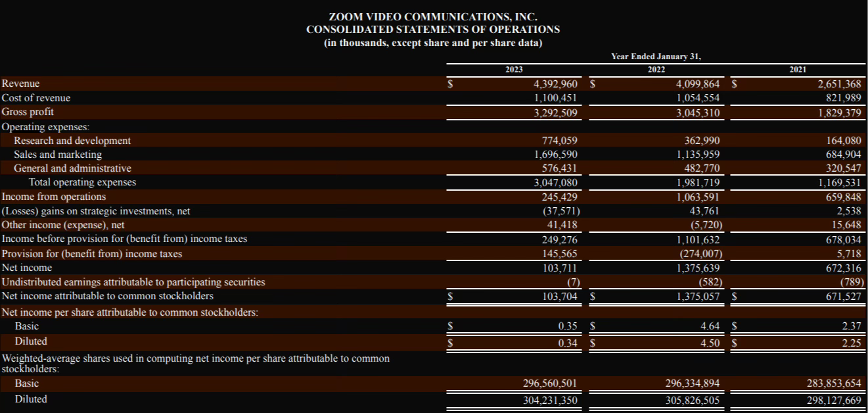This screenshot has height=413, width=868.
Task: Select sales and marketing value 1,135,959
Action: point(698,155)
